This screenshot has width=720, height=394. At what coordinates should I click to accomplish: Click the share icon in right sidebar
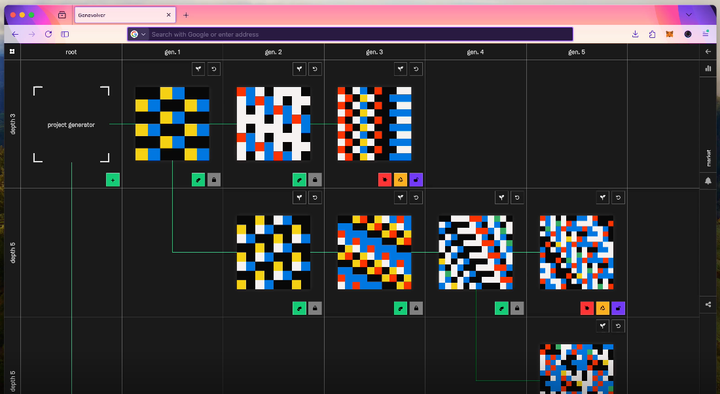coord(708,304)
